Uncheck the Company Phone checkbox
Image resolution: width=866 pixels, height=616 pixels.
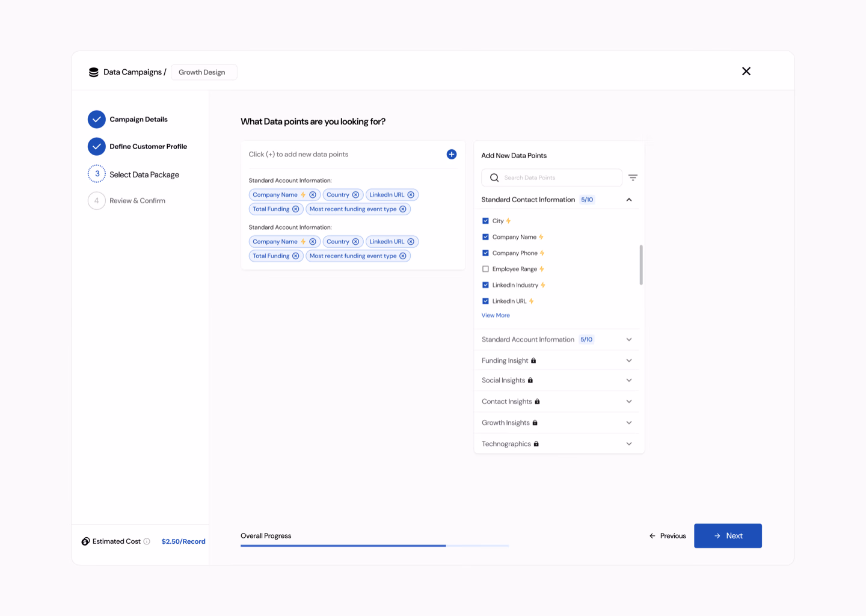point(485,253)
